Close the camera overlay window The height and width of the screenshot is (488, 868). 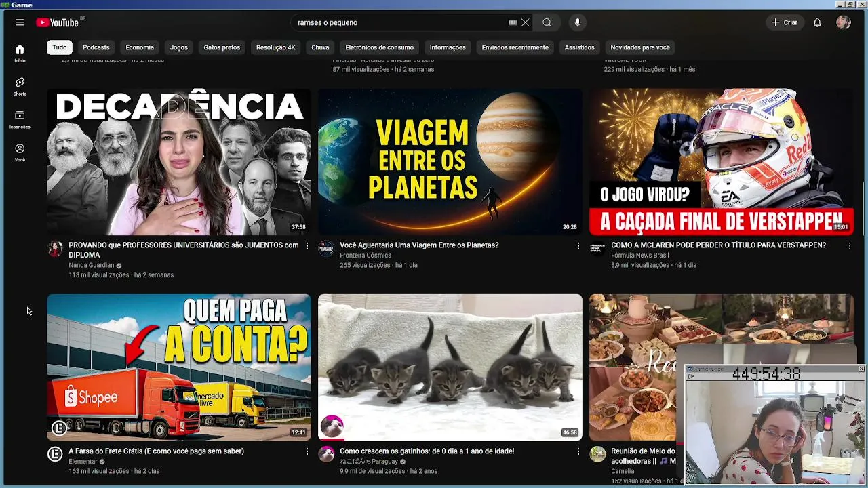pos(861,369)
